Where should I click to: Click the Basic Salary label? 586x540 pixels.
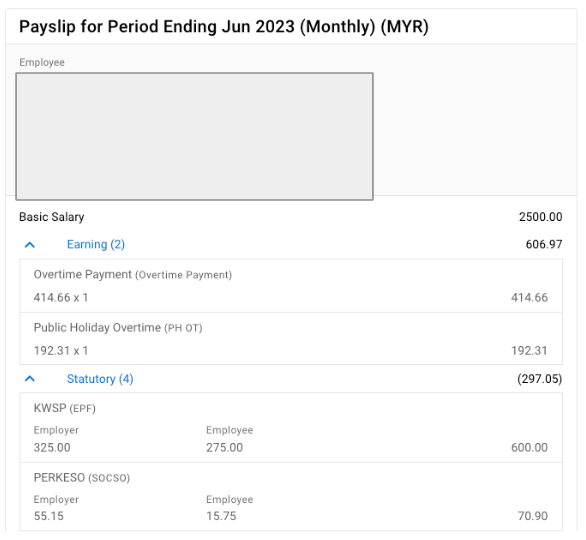coord(52,217)
